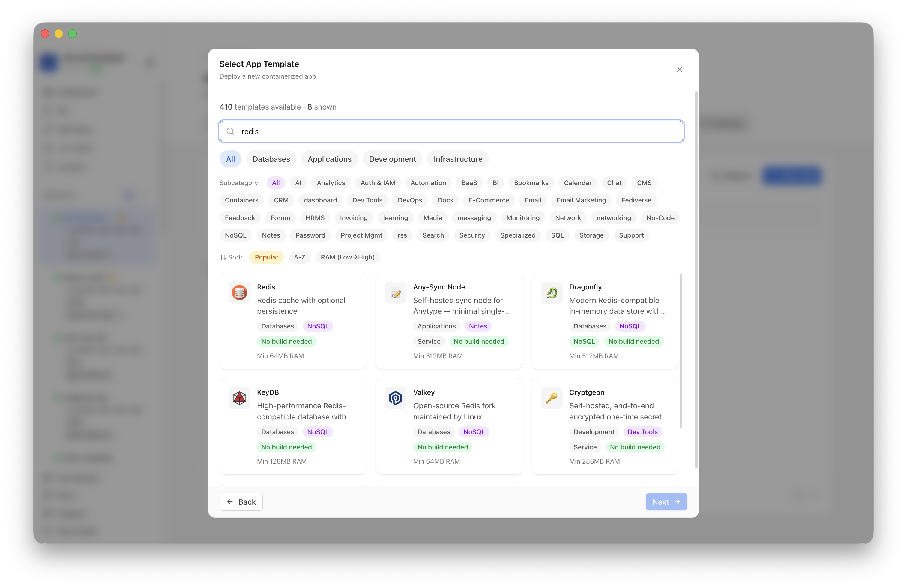
Task: Sort templates by Popular
Action: (x=266, y=257)
